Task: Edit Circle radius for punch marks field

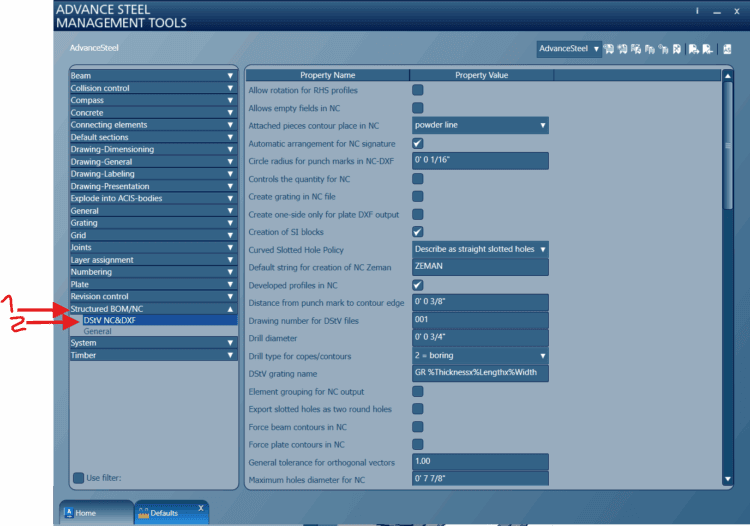Action: tap(480, 161)
